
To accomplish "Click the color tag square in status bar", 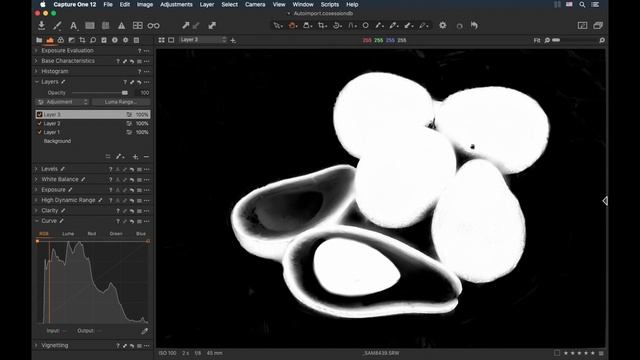I will 557,353.
